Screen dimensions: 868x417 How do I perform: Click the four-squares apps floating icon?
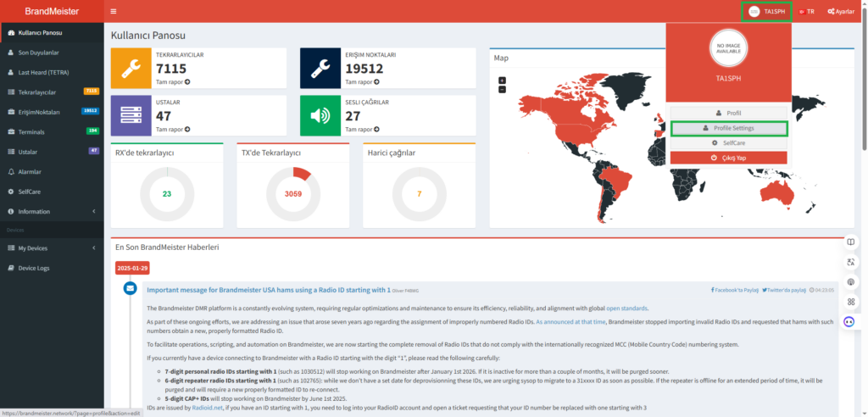click(851, 302)
